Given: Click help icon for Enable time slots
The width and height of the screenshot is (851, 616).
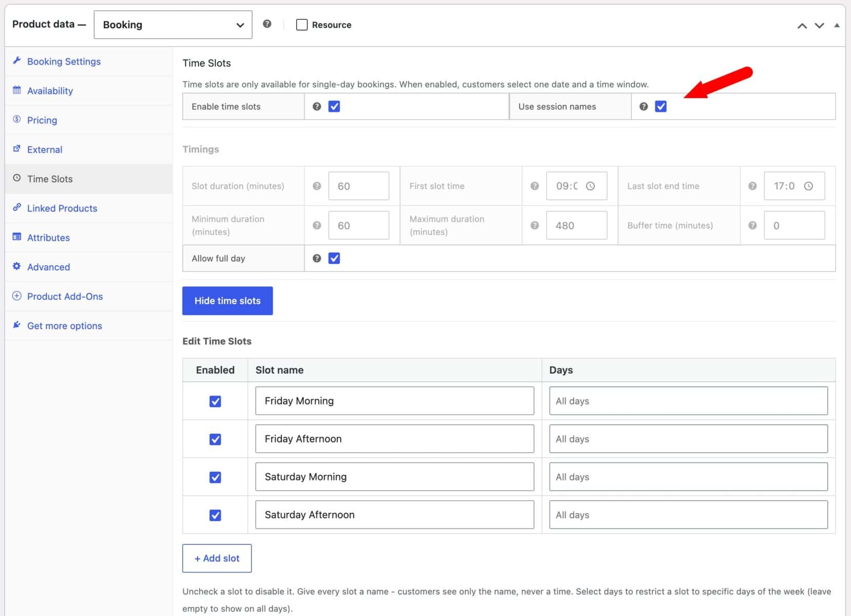Looking at the screenshot, I should coord(317,106).
